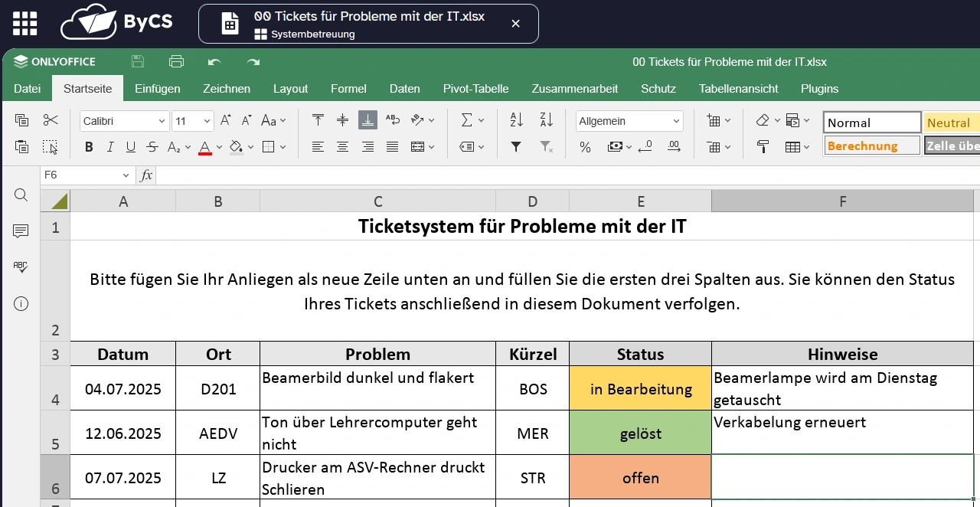
Task: Apply filter with the funnel icon
Action: pyautogui.click(x=516, y=147)
